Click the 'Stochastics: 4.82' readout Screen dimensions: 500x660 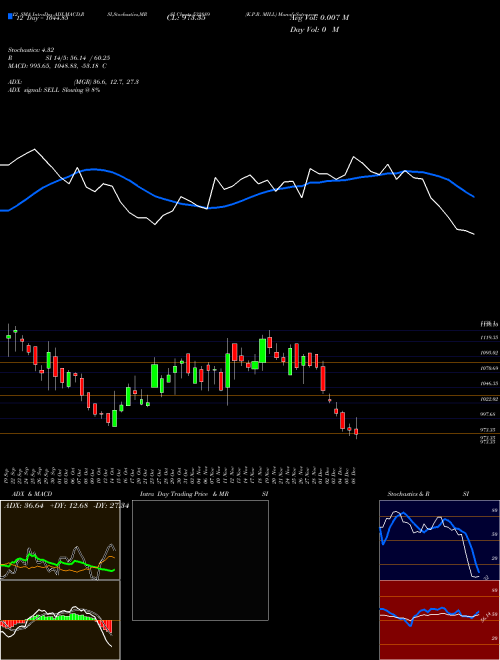[x=31, y=50]
